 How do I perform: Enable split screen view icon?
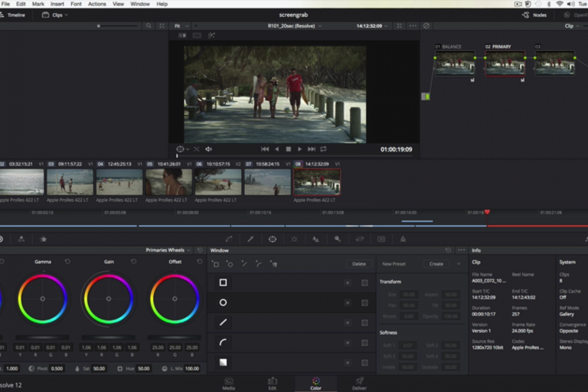pyautogui.click(x=197, y=35)
